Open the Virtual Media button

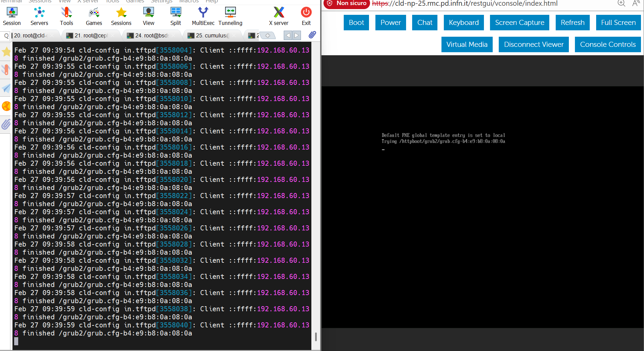(467, 44)
